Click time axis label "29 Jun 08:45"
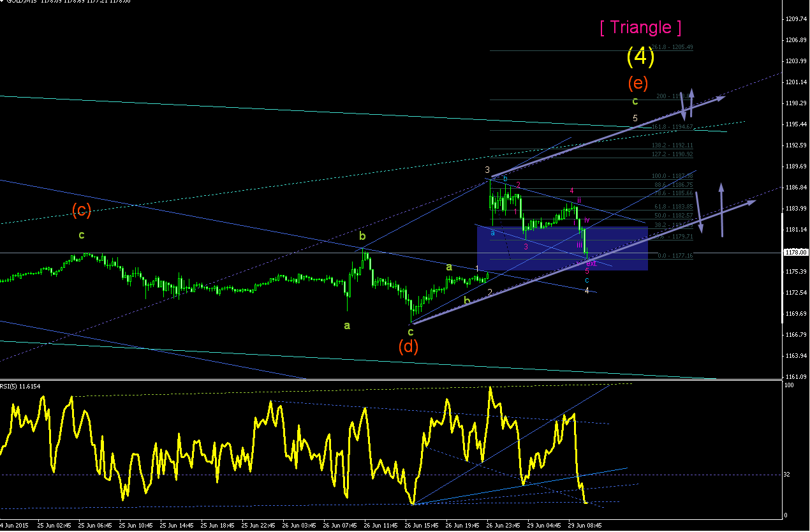Viewport: 810px width, 532px height. 585,526
